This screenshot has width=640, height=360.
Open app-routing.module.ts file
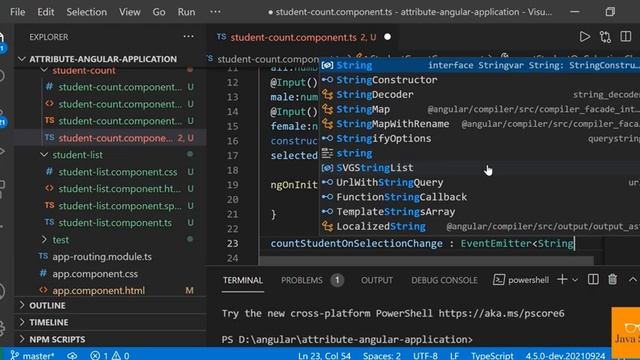click(102, 257)
